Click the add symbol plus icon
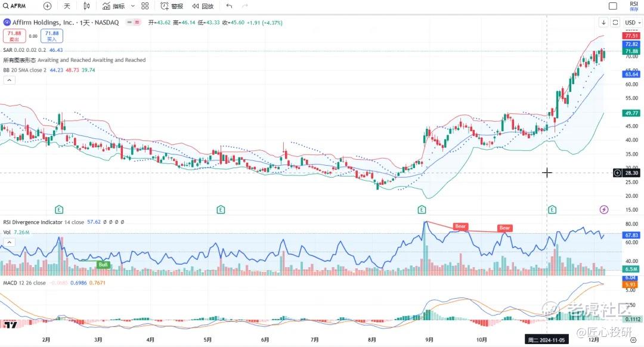The image size is (644, 347). pyautogui.click(x=47, y=6)
